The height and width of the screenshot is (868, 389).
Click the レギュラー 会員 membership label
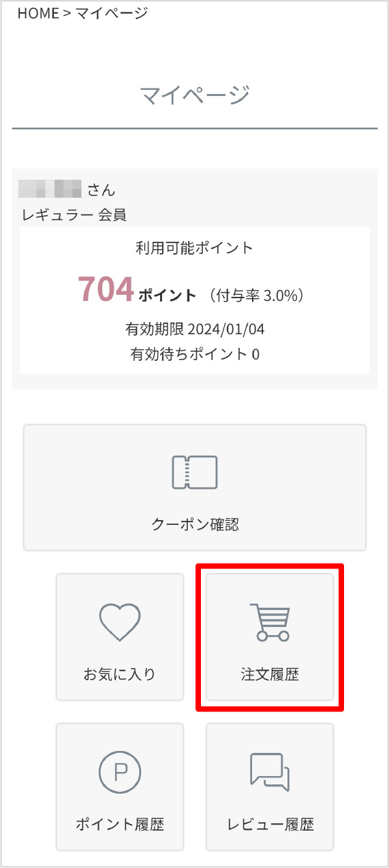click(74, 215)
